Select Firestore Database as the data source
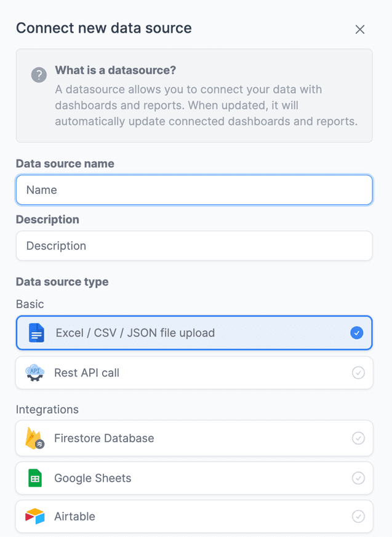The image size is (392, 537). pos(194,438)
